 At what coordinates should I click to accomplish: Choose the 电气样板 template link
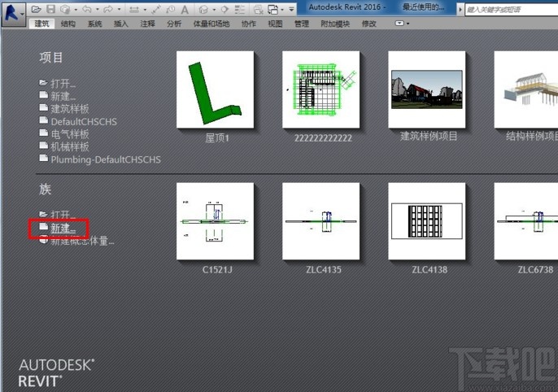coord(70,134)
